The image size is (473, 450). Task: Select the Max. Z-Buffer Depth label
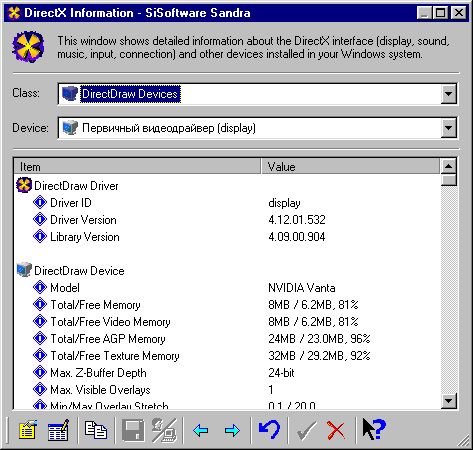98,373
